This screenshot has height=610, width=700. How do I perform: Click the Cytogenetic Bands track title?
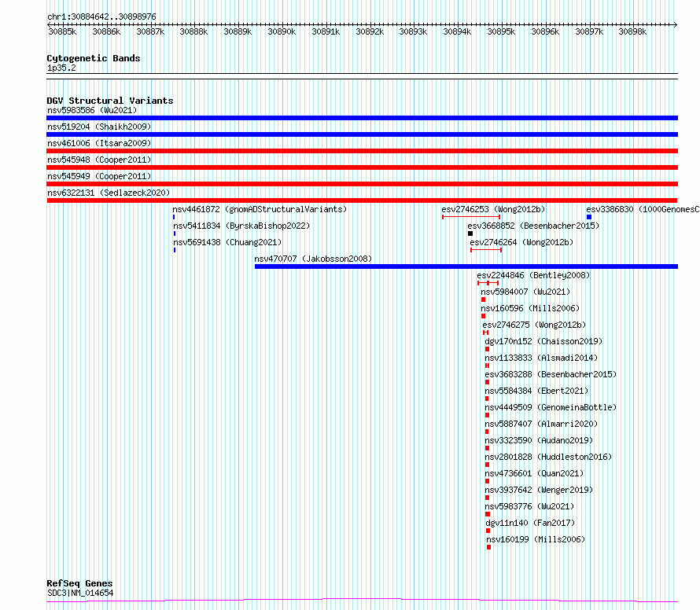click(x=94, y=58)
